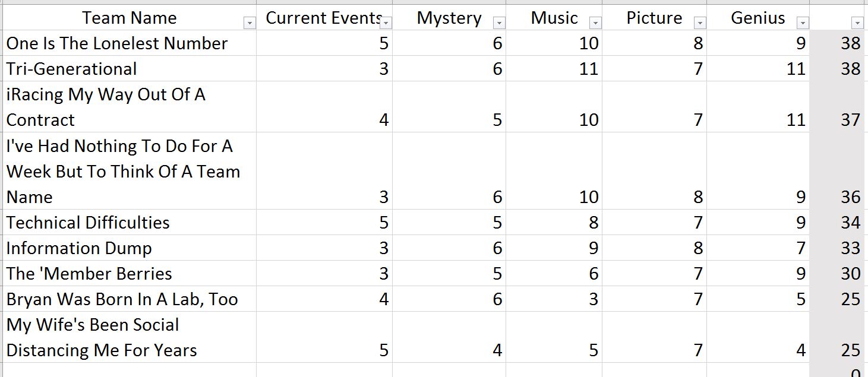Select the Technical Difficulties cell
Screen dimensions: 868x377
(129, 223)
